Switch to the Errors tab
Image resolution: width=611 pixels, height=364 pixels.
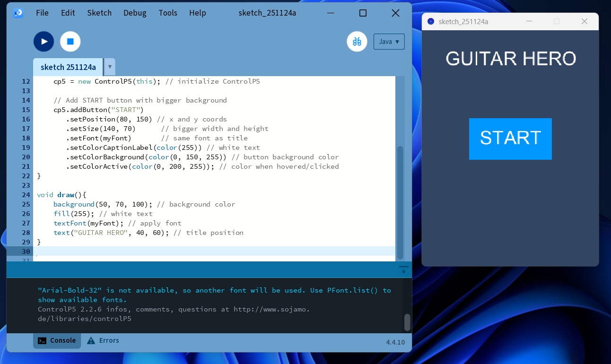coord(110,340)
